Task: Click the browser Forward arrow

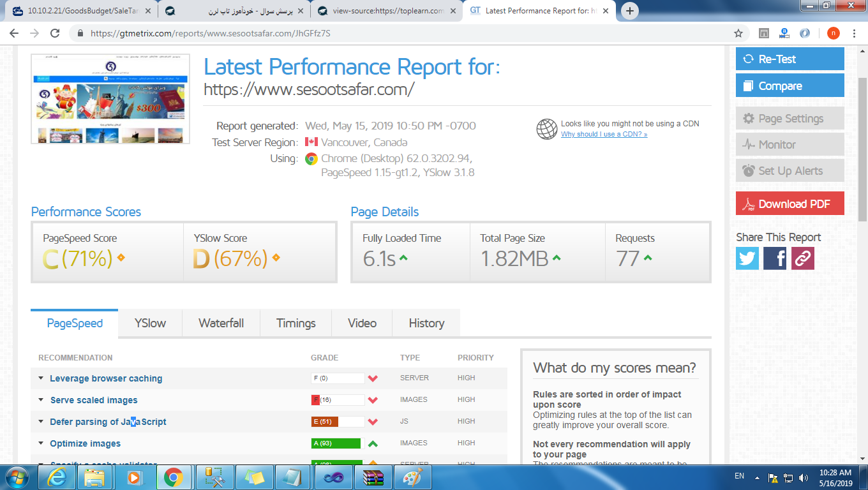Action: 34,33
